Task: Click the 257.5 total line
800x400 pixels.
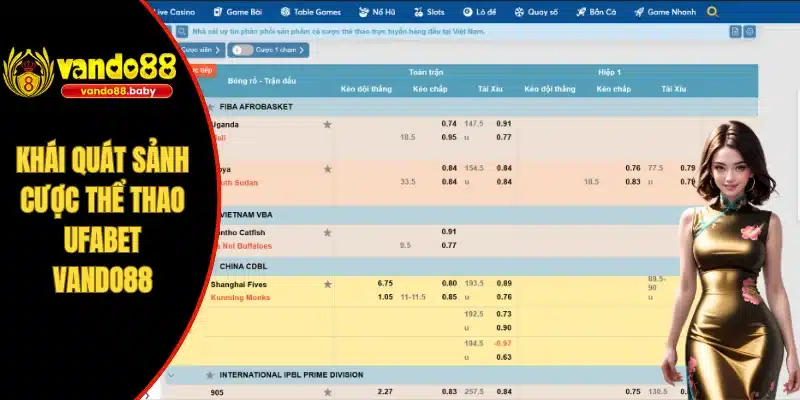Action: 473,391
